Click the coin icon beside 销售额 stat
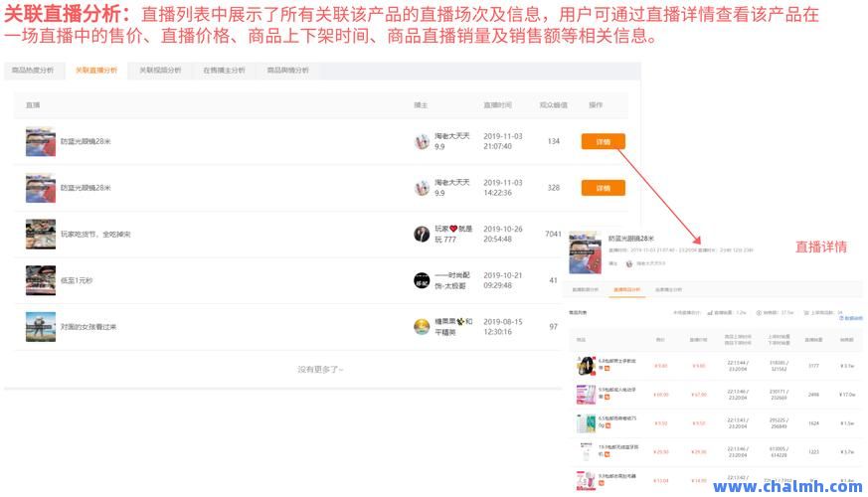 759,313
